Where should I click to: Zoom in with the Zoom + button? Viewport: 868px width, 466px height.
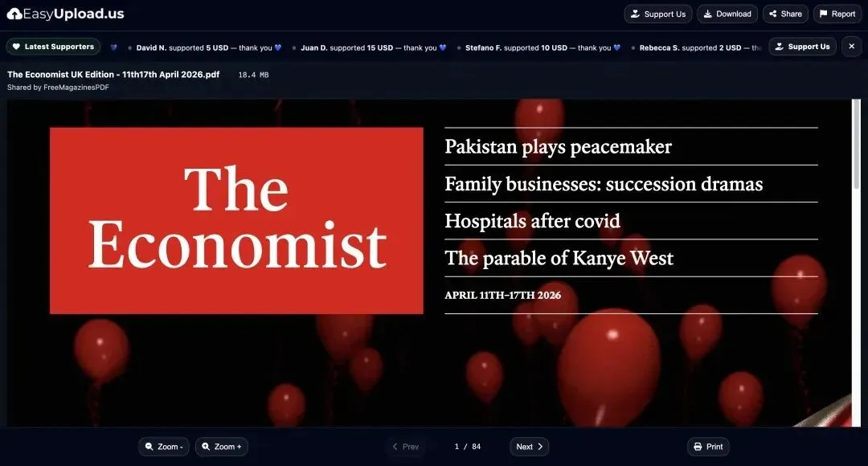click(222, 447)
